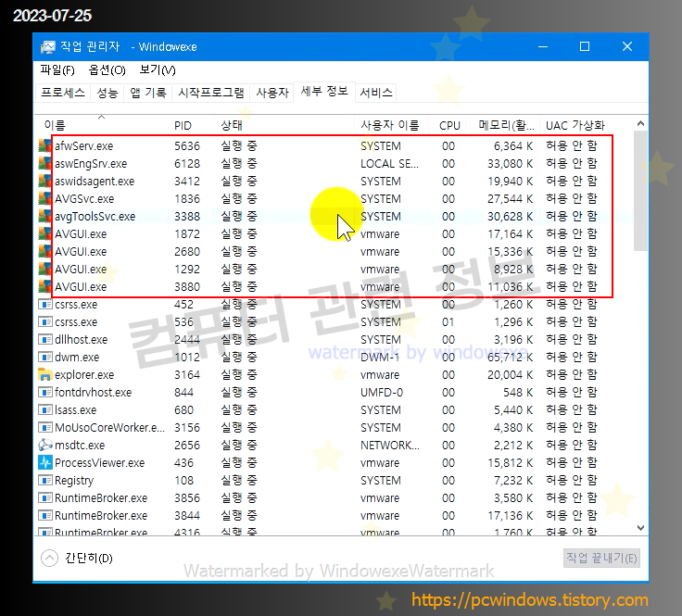This screenshot has height=616, width=682.
Task: Select the ProcessViewer.exe process name
Action: coord(99,462)
